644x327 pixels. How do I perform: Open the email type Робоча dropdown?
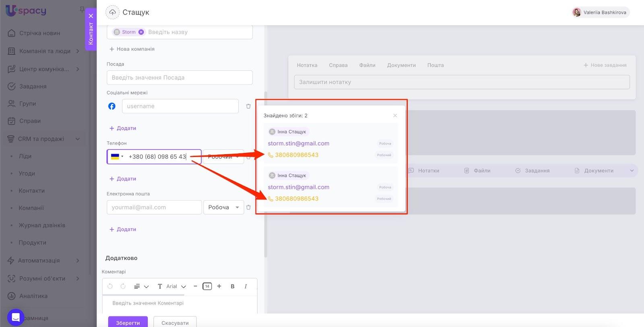tap(223, 207)
